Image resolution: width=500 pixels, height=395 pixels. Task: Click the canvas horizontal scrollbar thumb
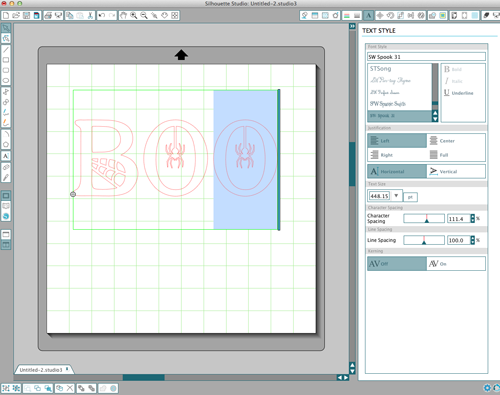point(143,377)
